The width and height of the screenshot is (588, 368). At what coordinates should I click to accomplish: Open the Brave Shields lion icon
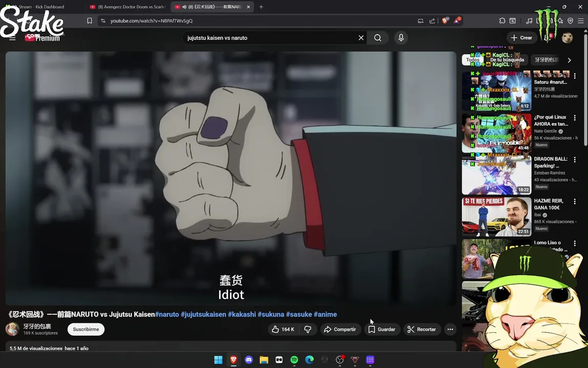(x=445, y=20)
